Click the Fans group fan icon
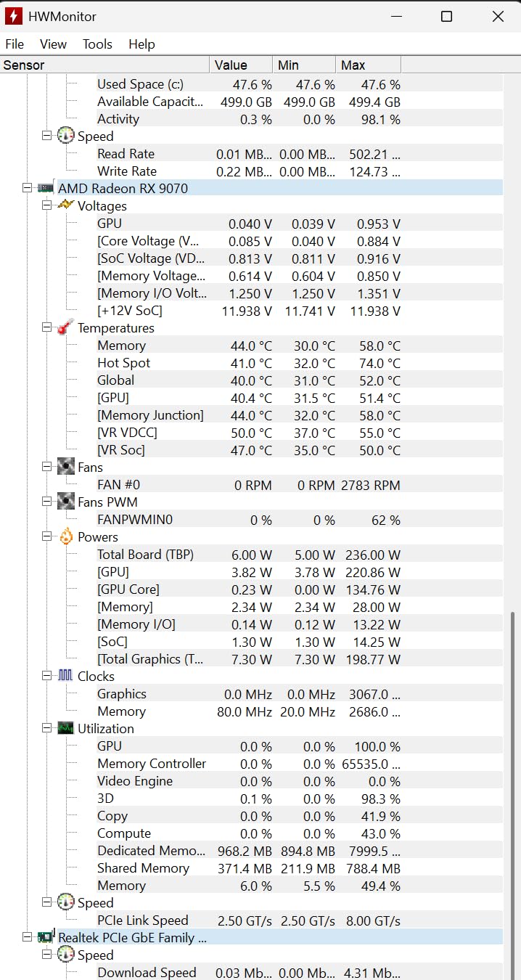Image resolution: width=521 pixels, height=980 pixels. pos(66,467)
